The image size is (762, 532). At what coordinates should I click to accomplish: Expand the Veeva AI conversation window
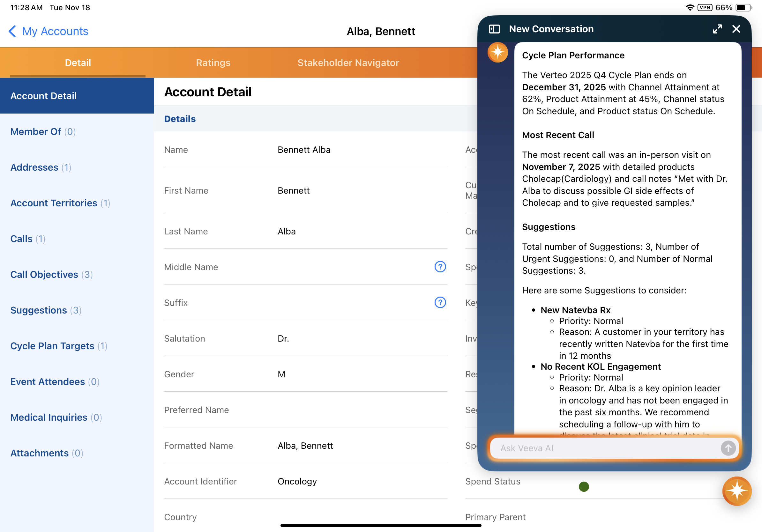(717, 29)
